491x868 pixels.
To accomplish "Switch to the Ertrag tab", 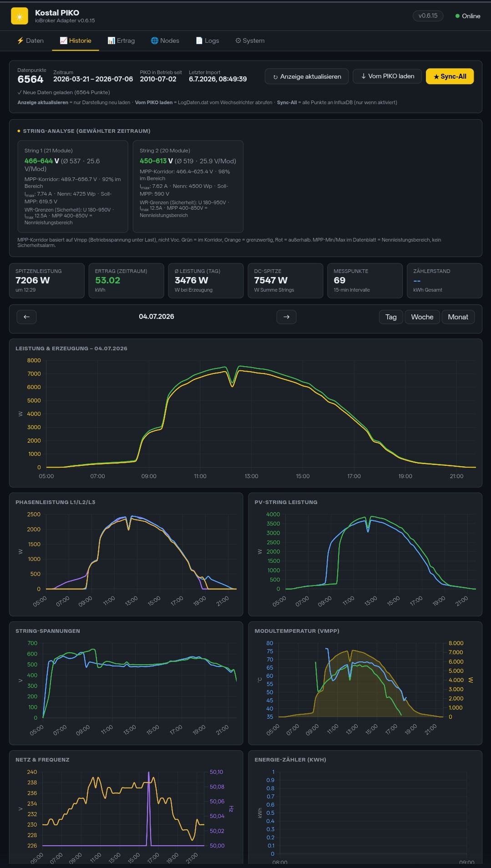I will click(x=121, y=40).
